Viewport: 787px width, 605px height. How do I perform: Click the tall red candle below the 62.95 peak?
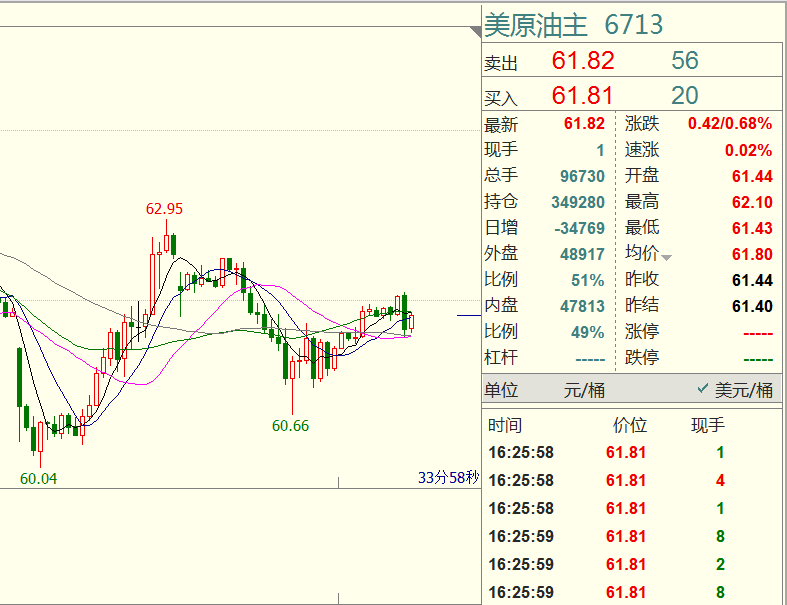(x=153, y=285)
